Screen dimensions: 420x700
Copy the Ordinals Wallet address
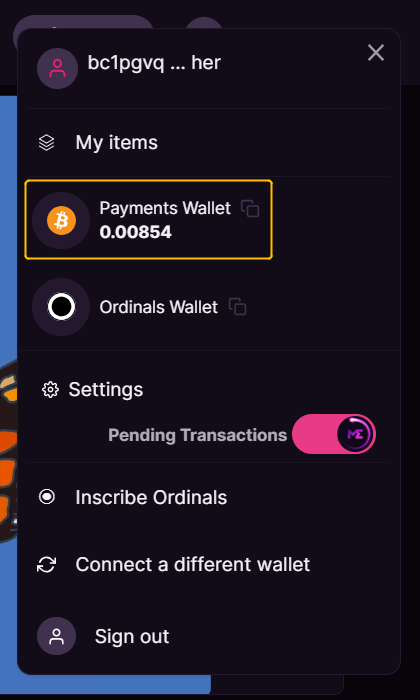pyautogui.click(x=237, y=307)
